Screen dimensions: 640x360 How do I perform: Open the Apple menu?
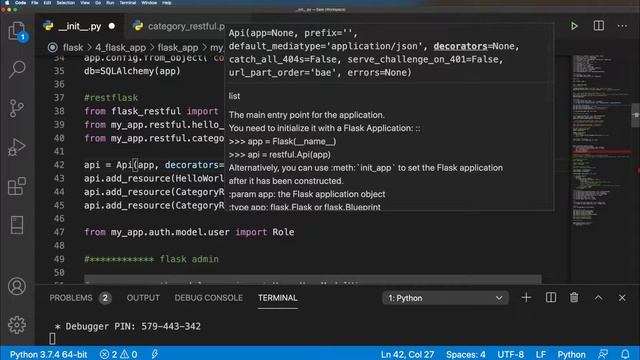[7, 3]
